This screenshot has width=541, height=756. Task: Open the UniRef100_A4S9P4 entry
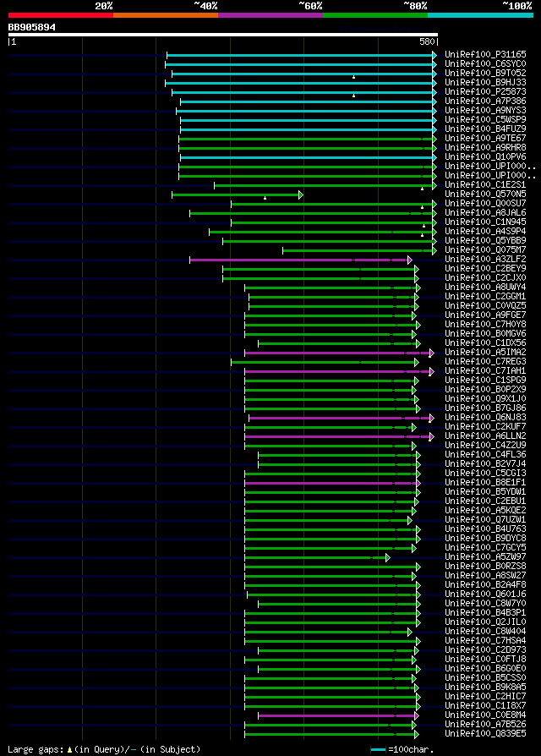[485, 232]
